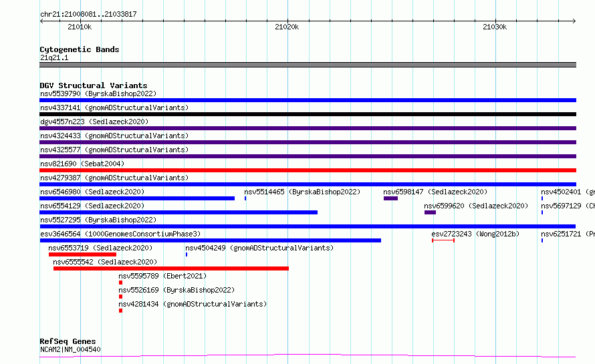This screenshot has width=595, height=364.
Task: Click the 21q21.1 band label
Action: [x=54, y=57]
